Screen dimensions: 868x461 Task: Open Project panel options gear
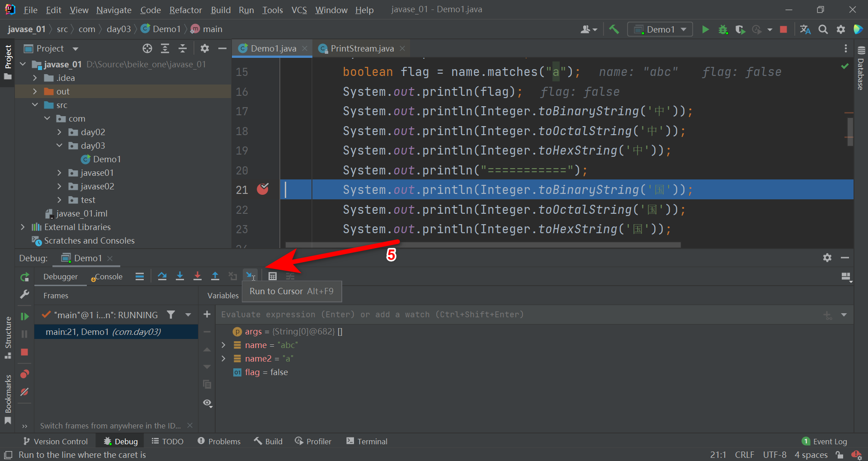click(205, 48)
